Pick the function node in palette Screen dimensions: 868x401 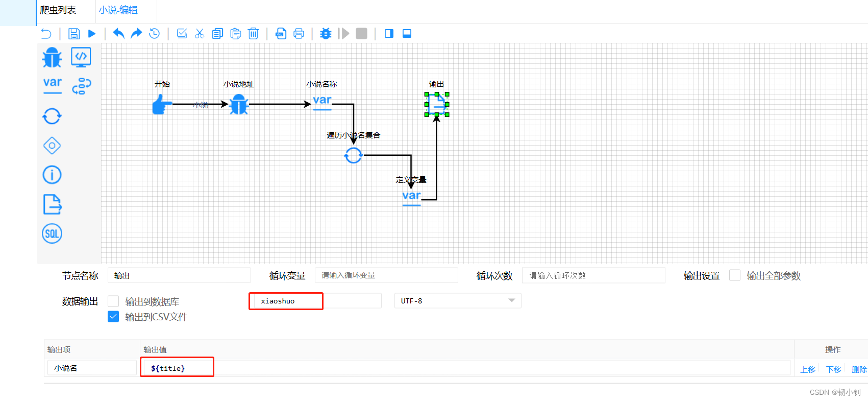pyautogui.click(x=81, y=86)
